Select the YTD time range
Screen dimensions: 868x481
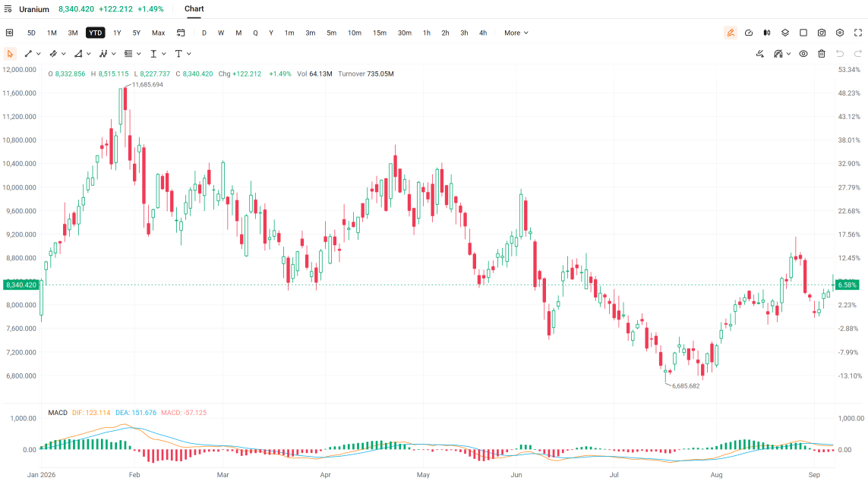[95, 33]
